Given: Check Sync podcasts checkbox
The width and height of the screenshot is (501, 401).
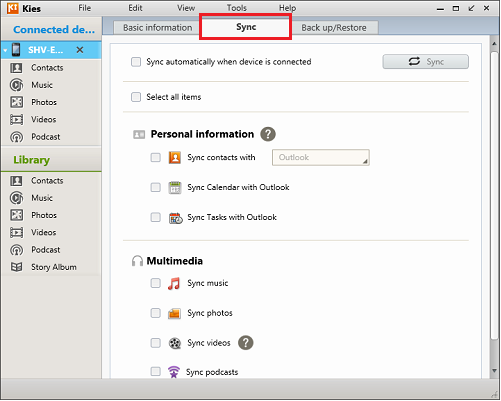Looking at the screenshot, I should pyautogui.click(x=156, y=371).
